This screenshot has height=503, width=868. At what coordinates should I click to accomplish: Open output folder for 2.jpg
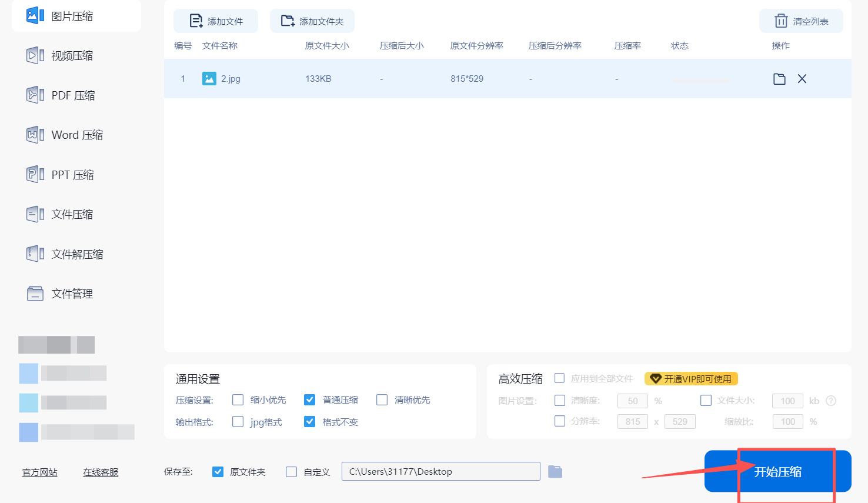779,79
